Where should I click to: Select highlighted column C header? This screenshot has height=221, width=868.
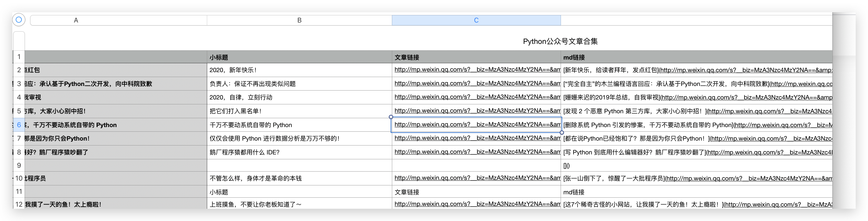[476, 20]
